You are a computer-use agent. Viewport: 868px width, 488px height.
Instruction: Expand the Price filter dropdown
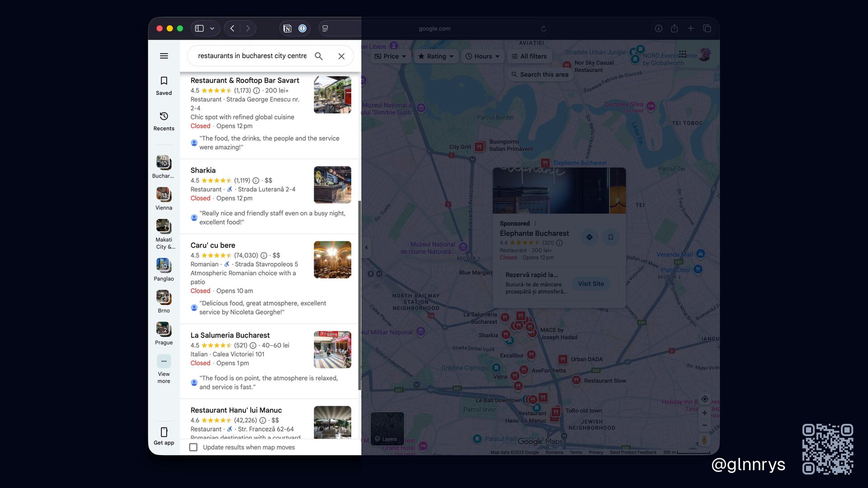click(x=391, y=56)
